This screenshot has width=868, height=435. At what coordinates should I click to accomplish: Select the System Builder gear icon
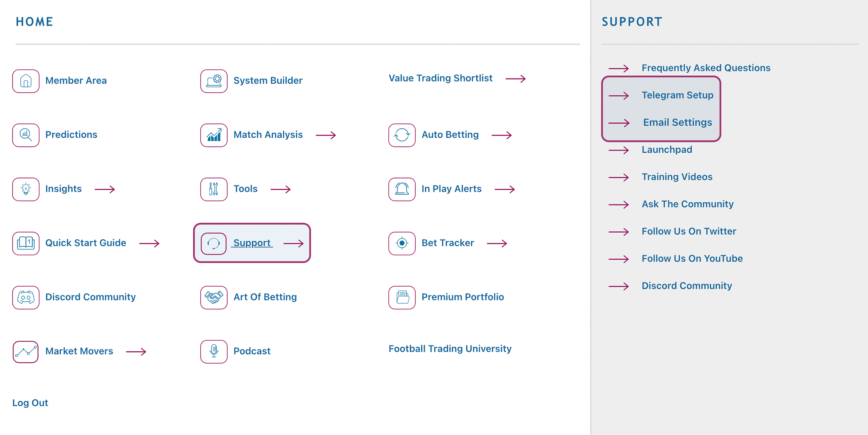[x=214, y=81]
